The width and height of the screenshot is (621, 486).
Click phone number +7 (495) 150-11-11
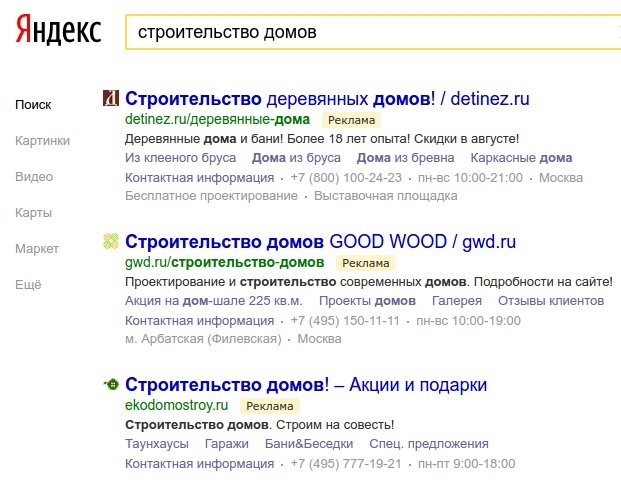point(345,321)
